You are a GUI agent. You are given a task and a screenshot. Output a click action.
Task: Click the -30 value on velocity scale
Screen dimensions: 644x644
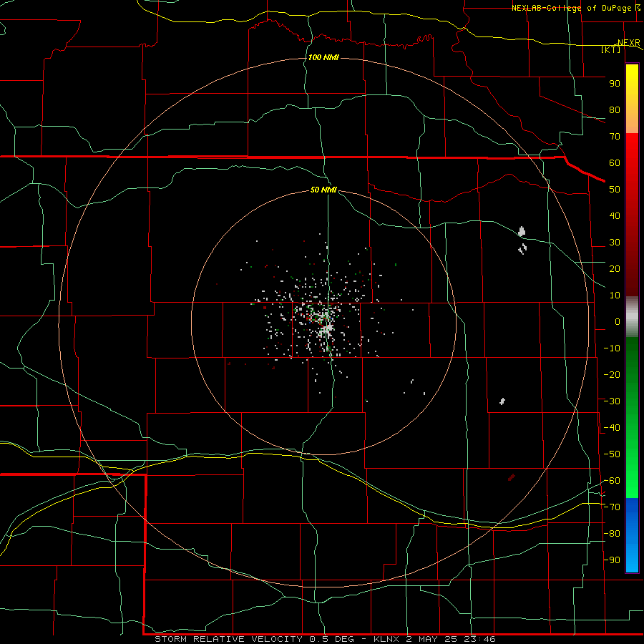click(612, 401)
